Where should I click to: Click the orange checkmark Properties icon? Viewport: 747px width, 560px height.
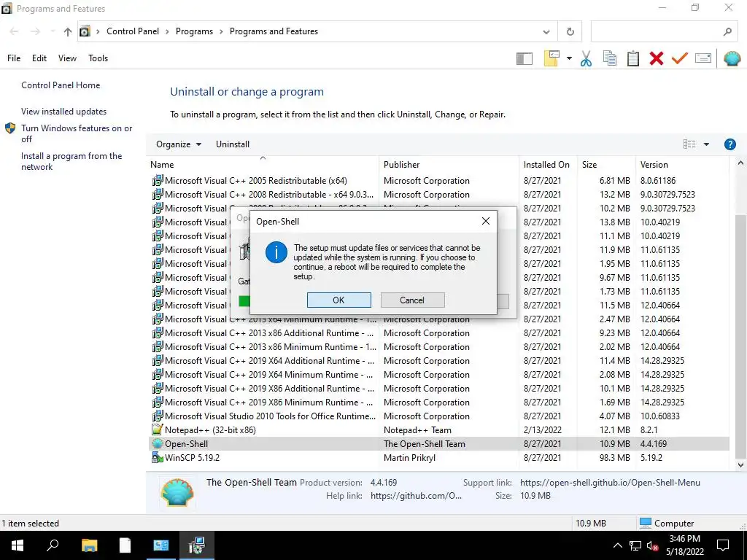[x=680, y=58]
